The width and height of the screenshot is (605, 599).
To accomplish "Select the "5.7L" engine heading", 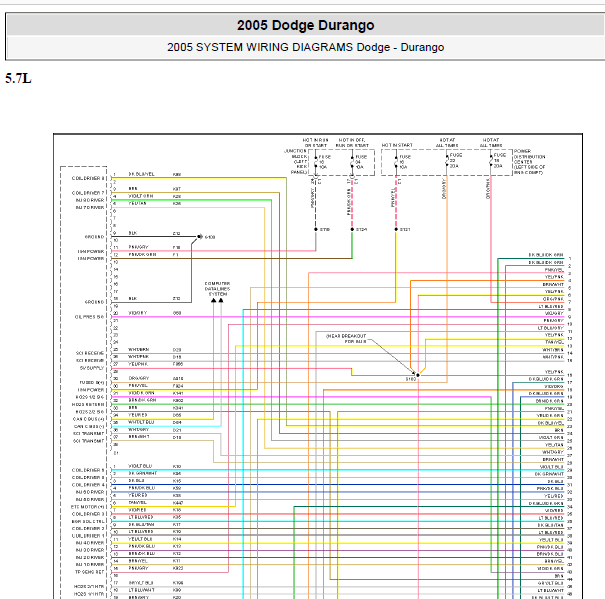I will tap(18, 78).
